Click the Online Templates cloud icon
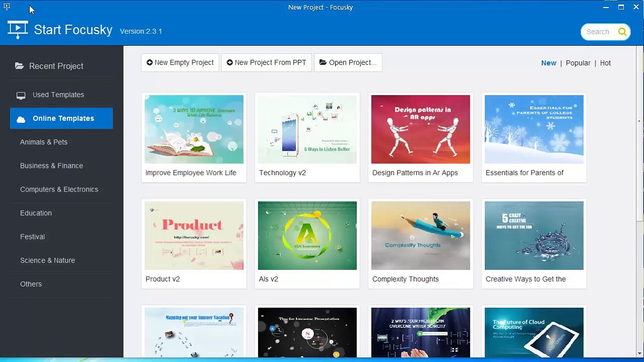 (21, 119)
